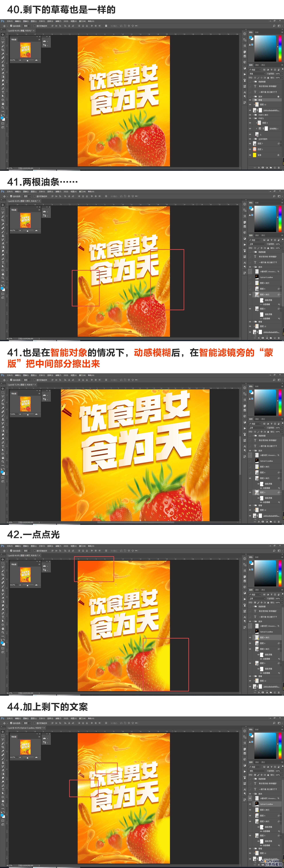The width and height of the screenshot is (284, 868).
Task: Switch to 通道 tab in step 40 screenshot
Action: pos(257,65)
